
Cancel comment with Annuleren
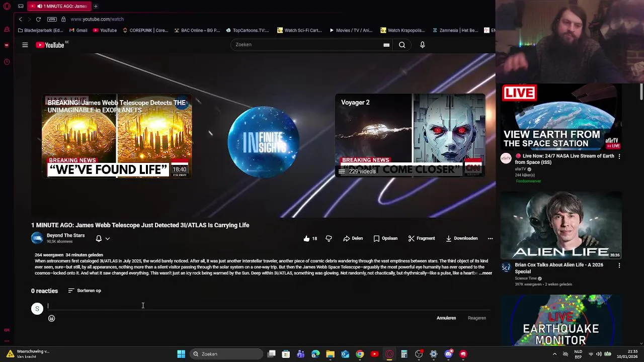[446, 318]
